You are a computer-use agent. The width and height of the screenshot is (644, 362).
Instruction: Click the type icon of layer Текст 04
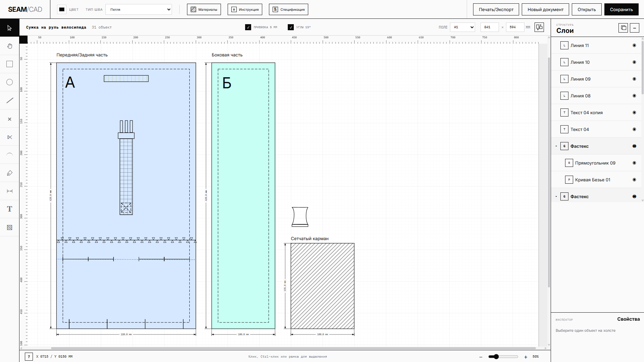[564, 129]
